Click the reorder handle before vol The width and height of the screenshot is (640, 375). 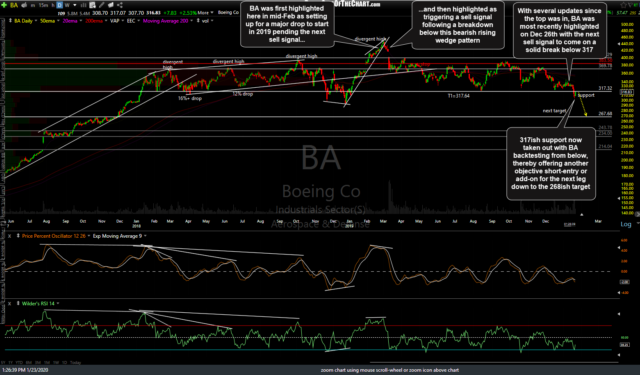click(x=198, y=20)
